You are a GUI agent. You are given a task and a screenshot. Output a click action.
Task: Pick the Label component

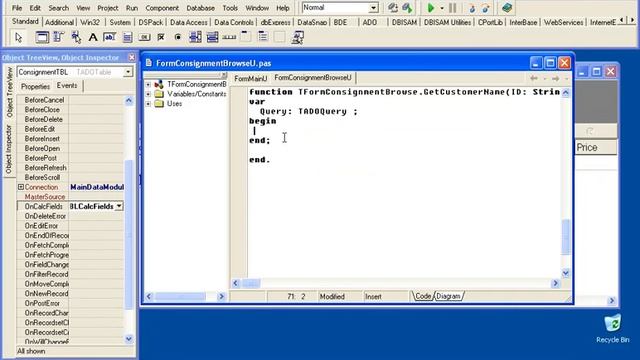(93, 38)
